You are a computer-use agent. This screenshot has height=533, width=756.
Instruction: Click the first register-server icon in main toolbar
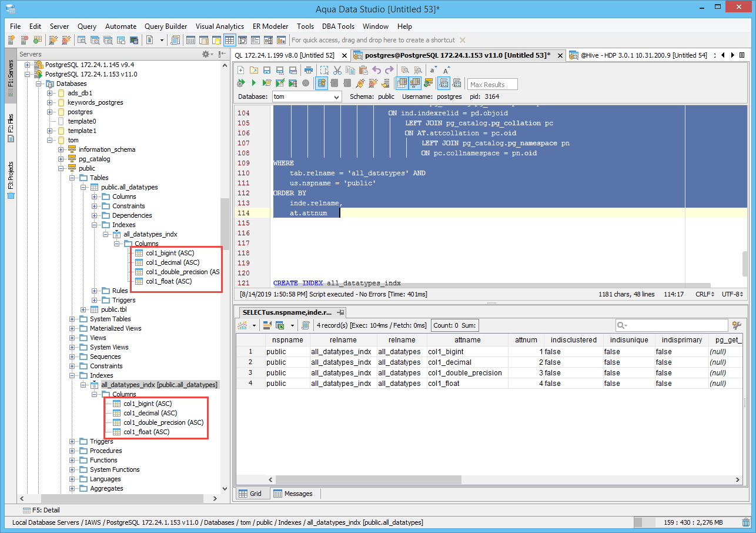pos(12,40)
